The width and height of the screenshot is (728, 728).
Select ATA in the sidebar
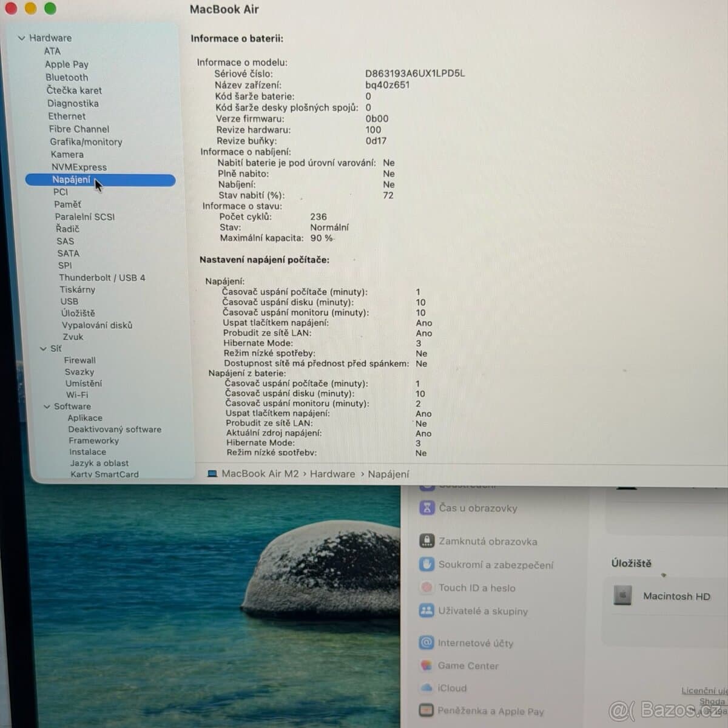pos(52,51)
